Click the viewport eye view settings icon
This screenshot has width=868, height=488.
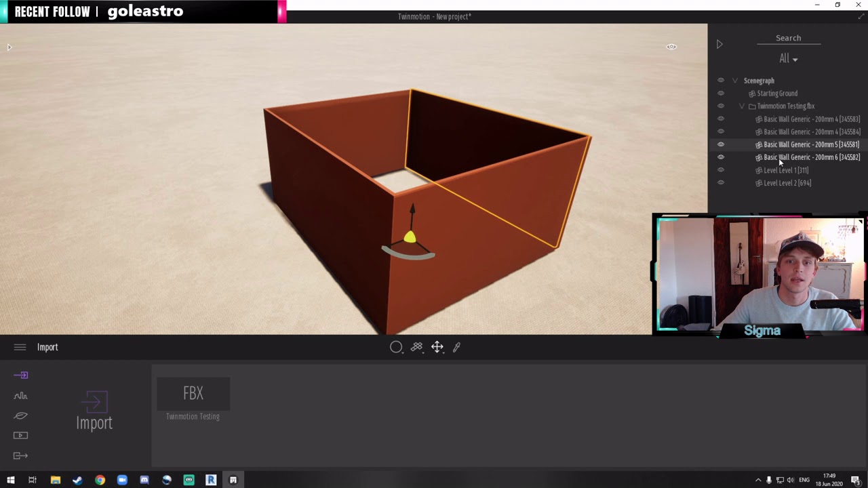671,47
